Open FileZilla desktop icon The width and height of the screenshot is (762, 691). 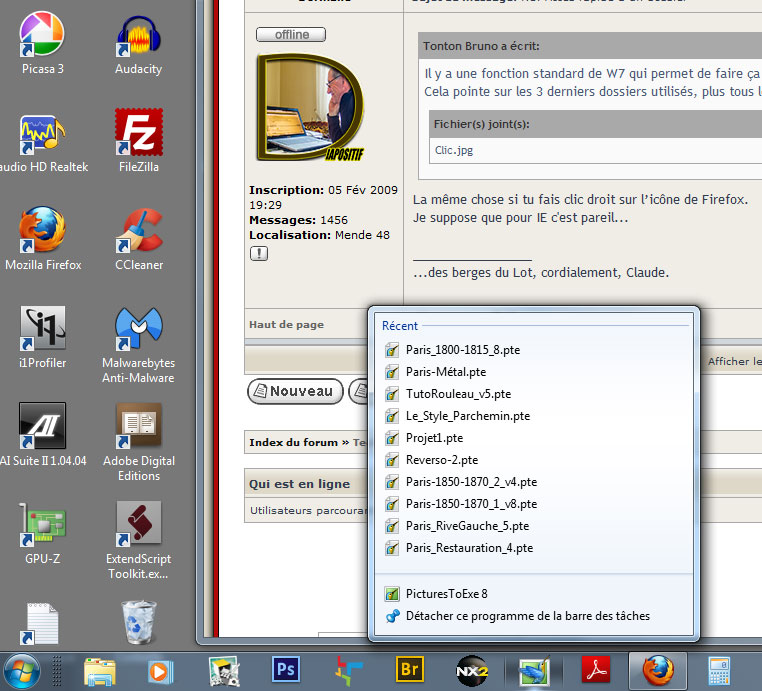[138, 134]
